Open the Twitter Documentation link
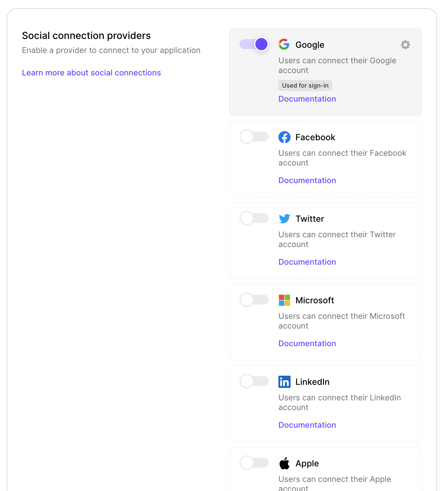The height and width of the screenshot is (491, 448). (x=307, y=262)
